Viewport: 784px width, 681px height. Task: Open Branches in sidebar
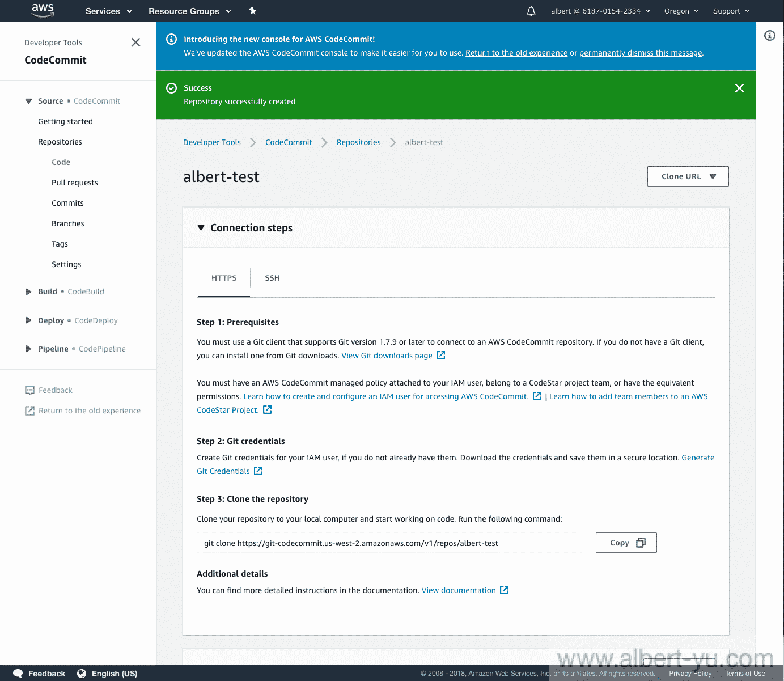[68, 223]
